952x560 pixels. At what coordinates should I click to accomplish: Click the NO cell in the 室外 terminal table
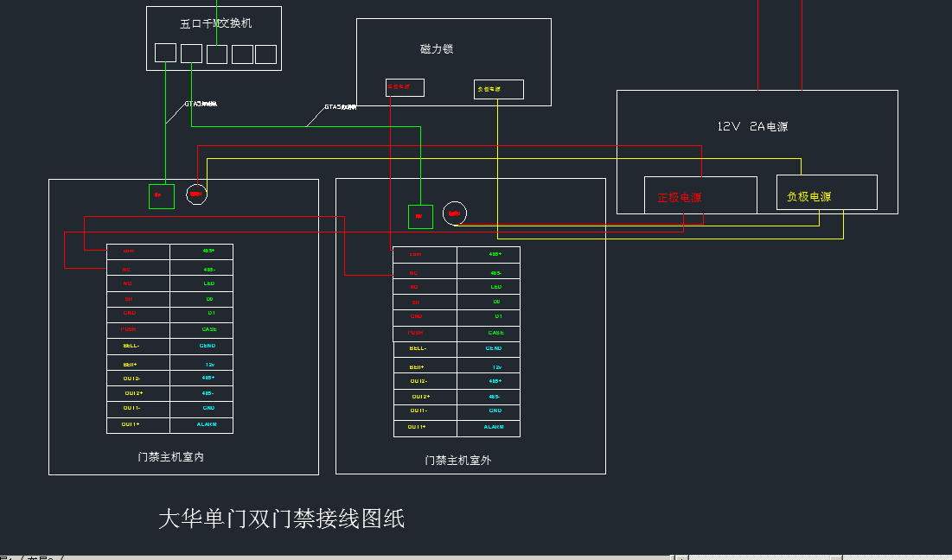425,287
